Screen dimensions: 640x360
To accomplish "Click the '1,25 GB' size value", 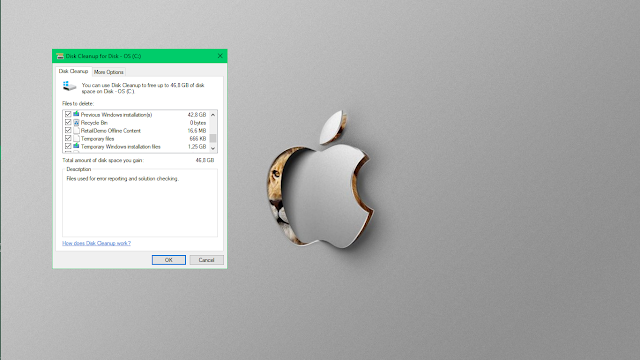I will pyautogui.click(x=197, y=147).
